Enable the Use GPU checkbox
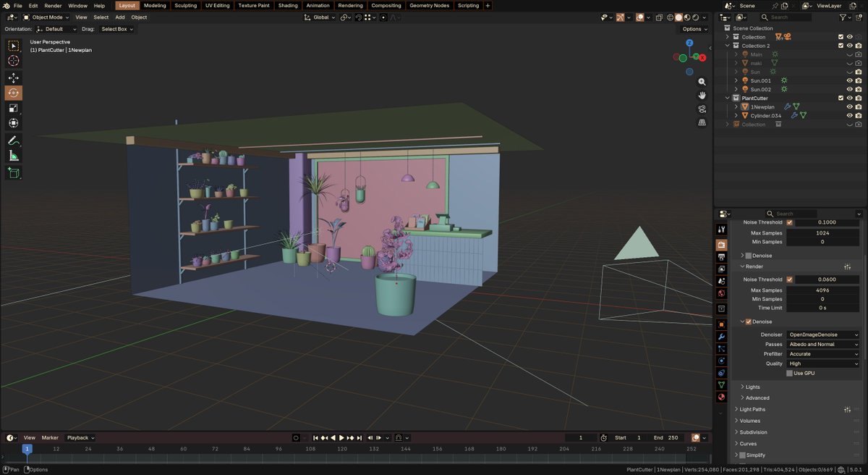868x475 pixels. point(789,373)
